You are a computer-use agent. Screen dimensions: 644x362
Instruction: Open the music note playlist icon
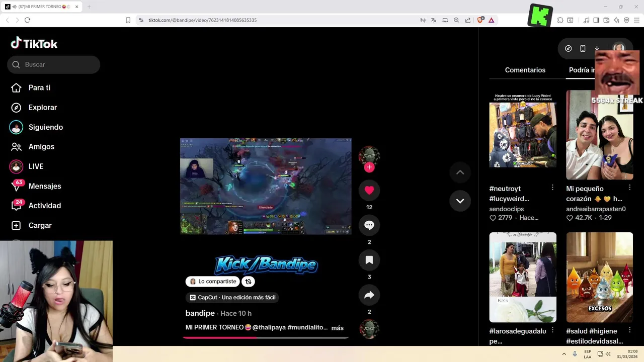586,20
